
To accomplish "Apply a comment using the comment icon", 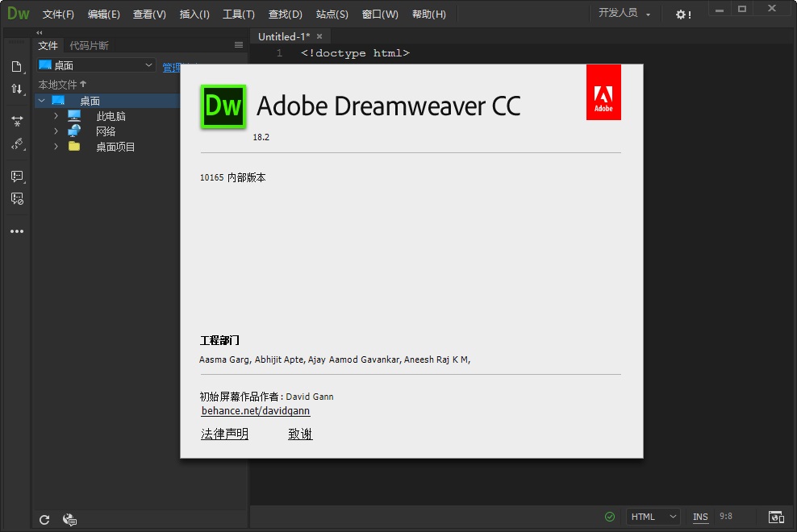I will [x=18, y=176].
